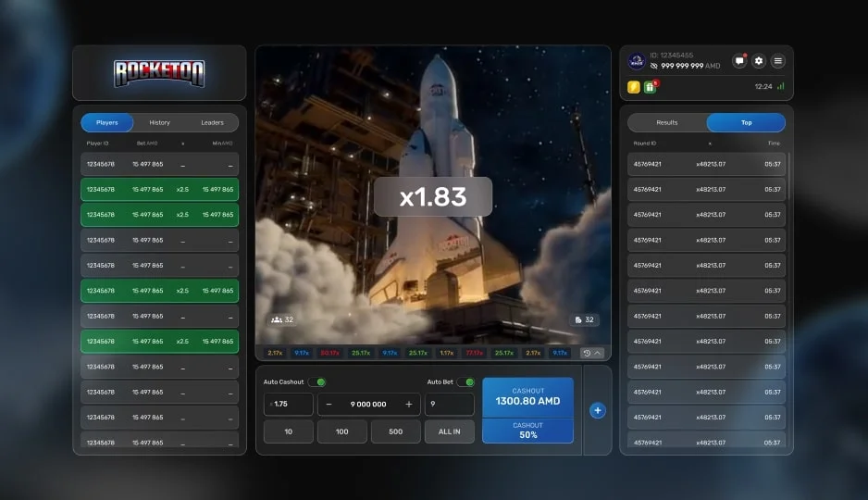Click the current multiplier x1.83 badge
This screenshot has width=868, height=500.
click(433, 196)
